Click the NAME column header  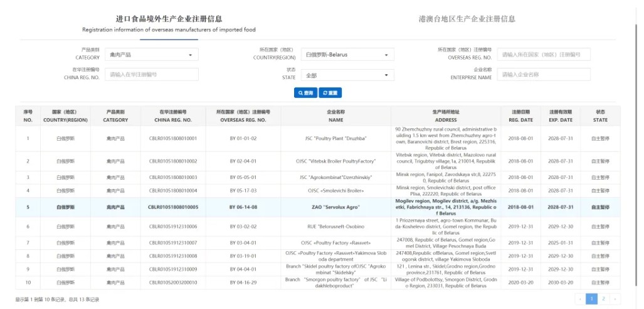pos(336,116)
